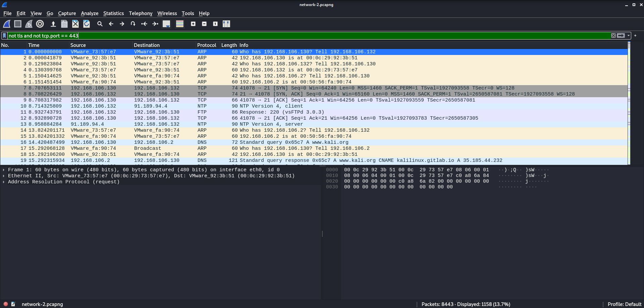Expand the Frame 1 details row

pos(4,170)
